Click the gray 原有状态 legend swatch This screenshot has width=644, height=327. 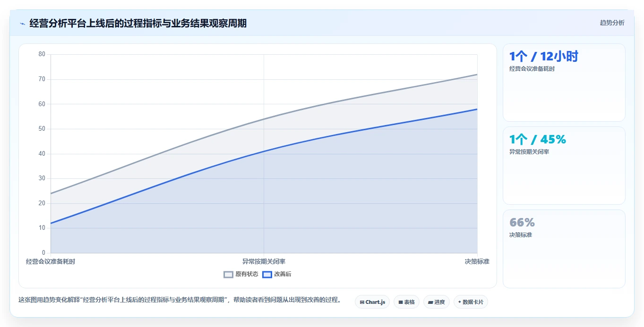click(x=229, y=274)
